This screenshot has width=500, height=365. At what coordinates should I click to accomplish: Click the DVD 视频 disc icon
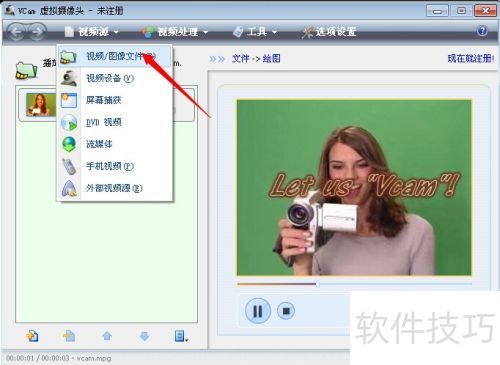pyautogui.click(x=69, y=122)
